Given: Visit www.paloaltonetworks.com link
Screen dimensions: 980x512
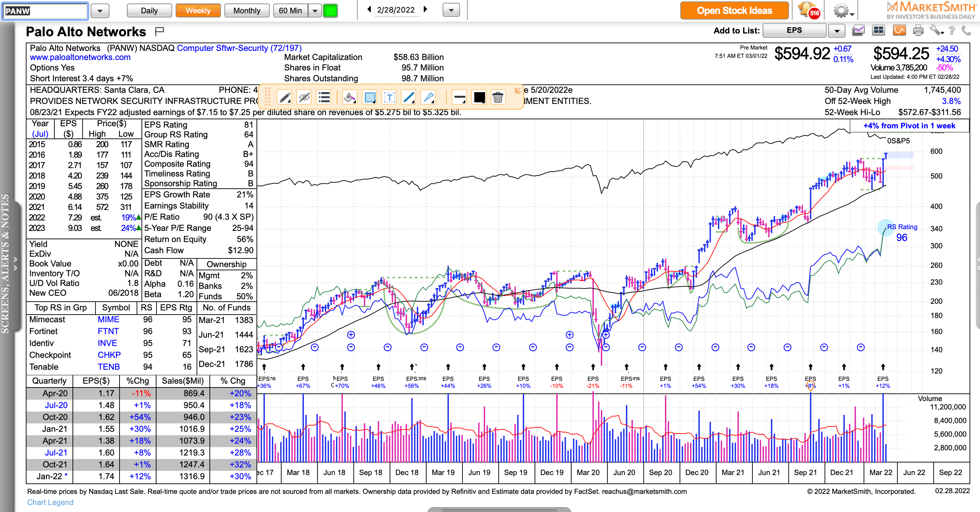Looking at the screenshot, I should coord(80,57).
